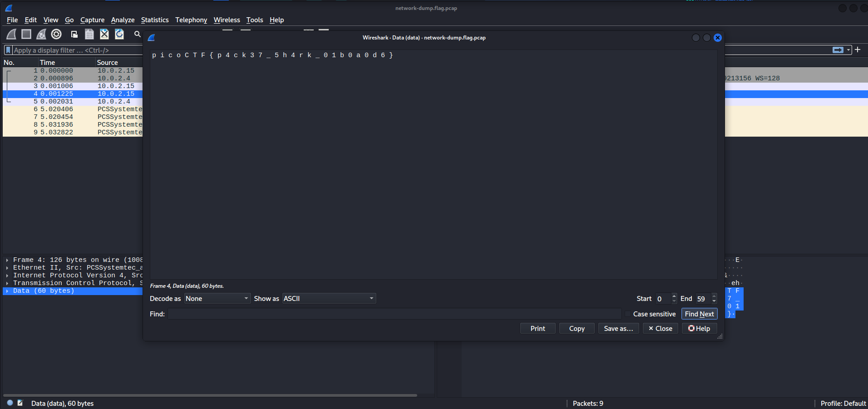Open the Decode as dropdown

(x=217, y=298)
